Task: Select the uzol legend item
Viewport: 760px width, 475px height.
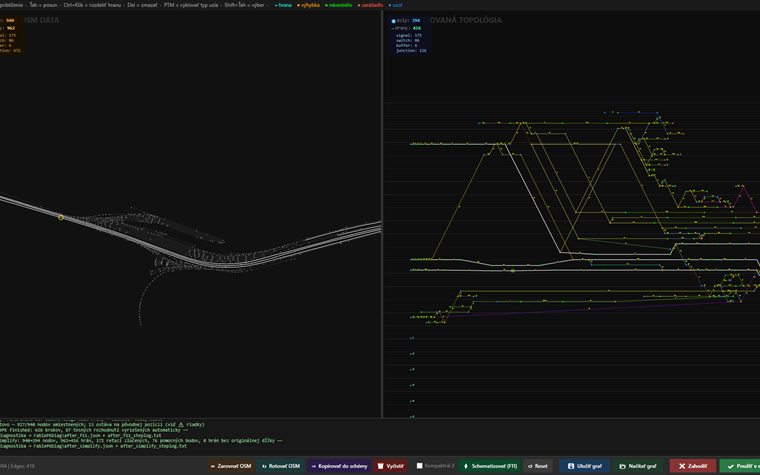Action: [395, 5]
